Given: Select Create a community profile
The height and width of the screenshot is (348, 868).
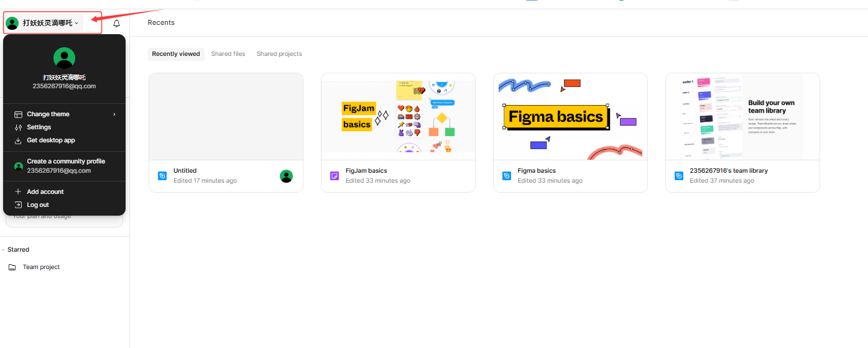Looking at the screenshot, I should [x=65, y=166].
